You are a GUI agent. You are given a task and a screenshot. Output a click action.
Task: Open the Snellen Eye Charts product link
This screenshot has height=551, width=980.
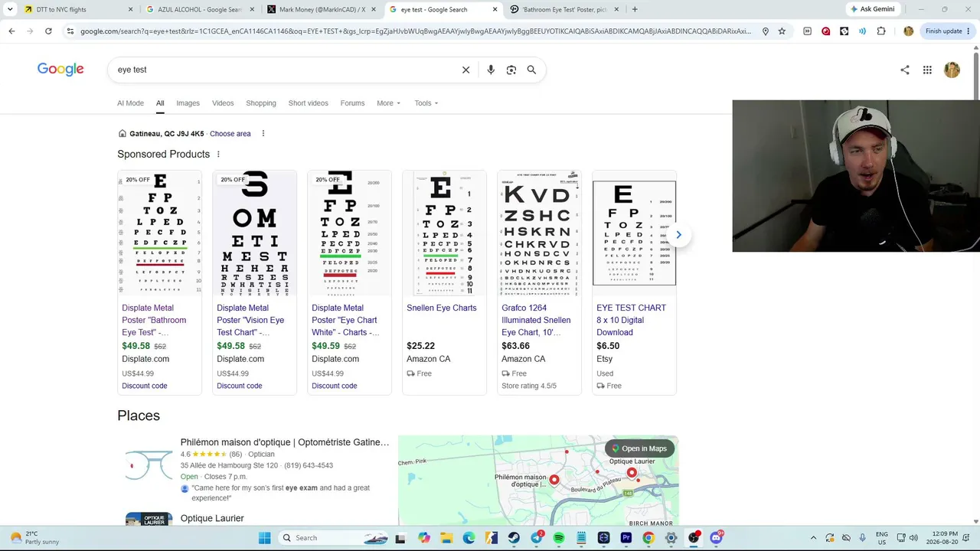(442, 308)
